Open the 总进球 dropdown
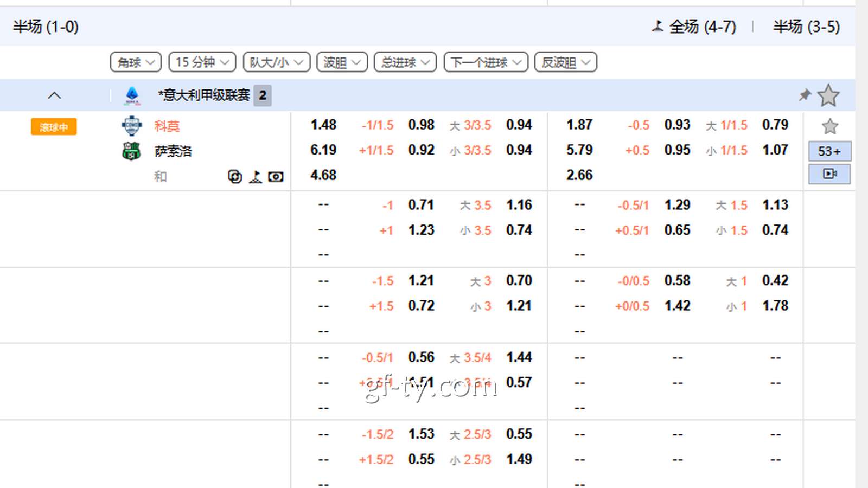This screenshot has height=488, width=868. 405,62
